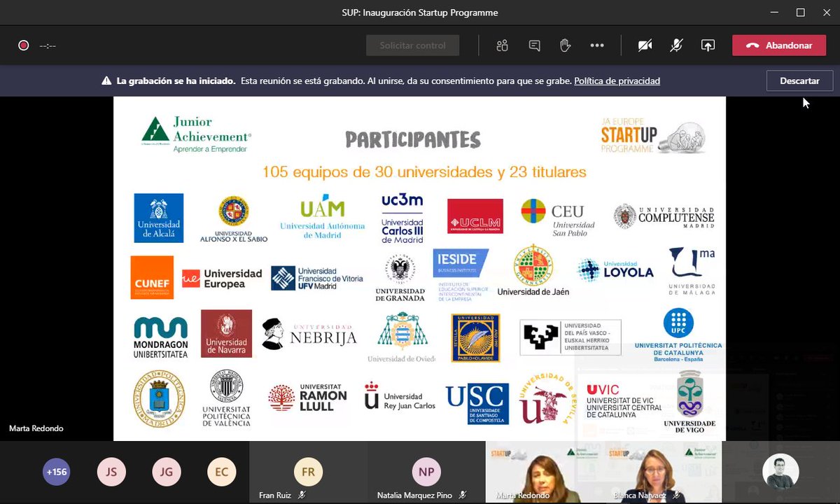
Task: Show the participants panel
Action: pos(502,45)
